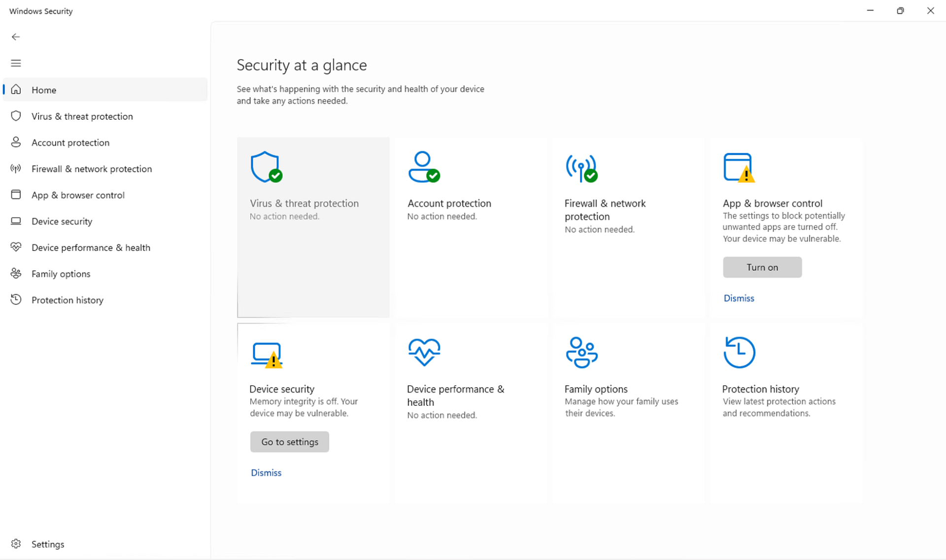The width and height of the screenshot is (946, 560).
Task: Click the Family options people tile icon
Action: (581, 352)
